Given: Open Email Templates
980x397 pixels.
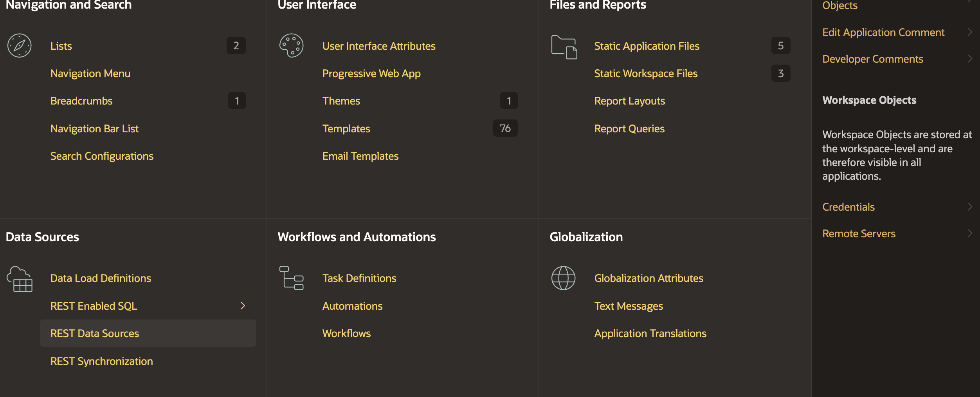Looking at the screenshot, I should (360, 156).
